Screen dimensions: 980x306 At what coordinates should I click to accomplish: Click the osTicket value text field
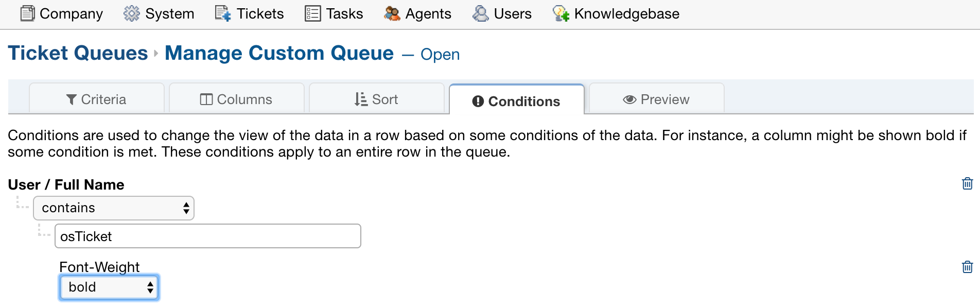click(x=208, y=236)
